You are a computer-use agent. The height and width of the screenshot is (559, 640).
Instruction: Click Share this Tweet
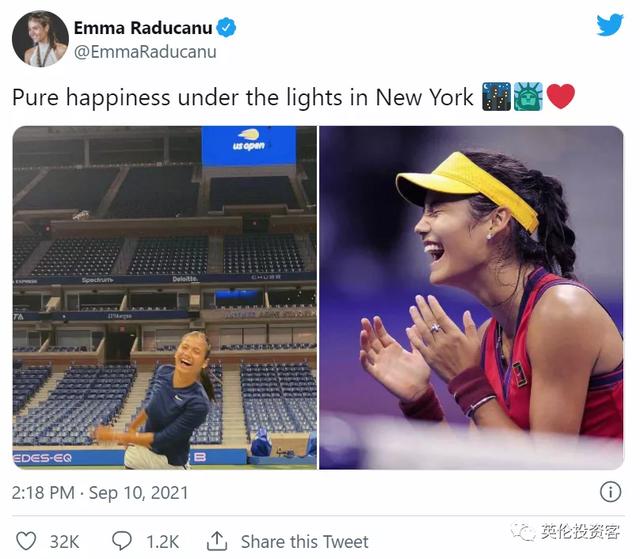(x=304, y=542)
